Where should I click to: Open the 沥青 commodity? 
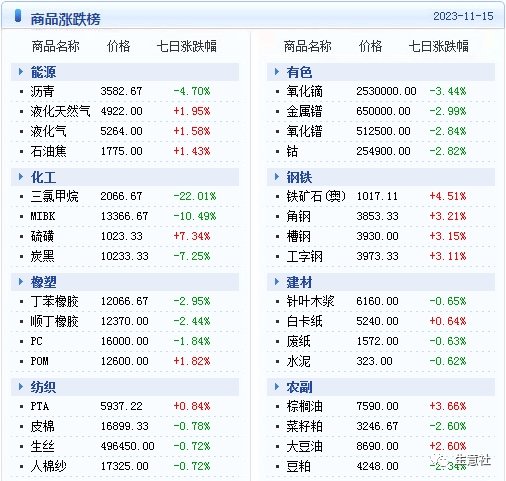42,91
